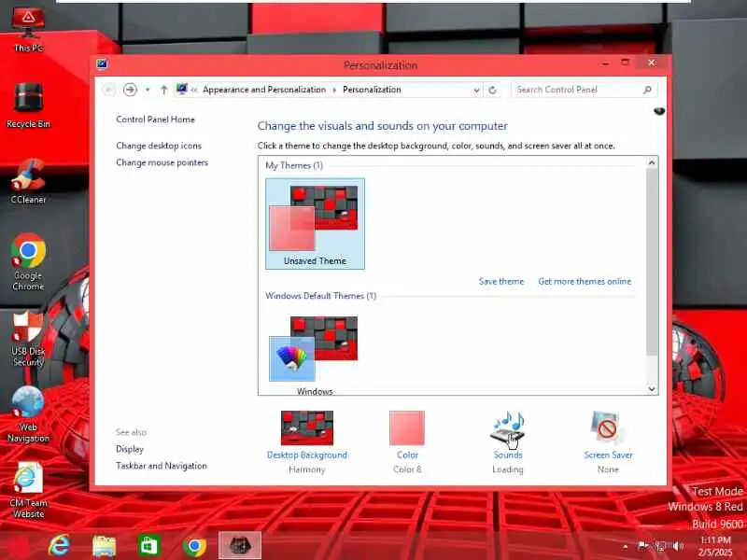The image size is (747, 560).
Task: Click the active Personalization taskbar button
Action: (x=240, y=545)
